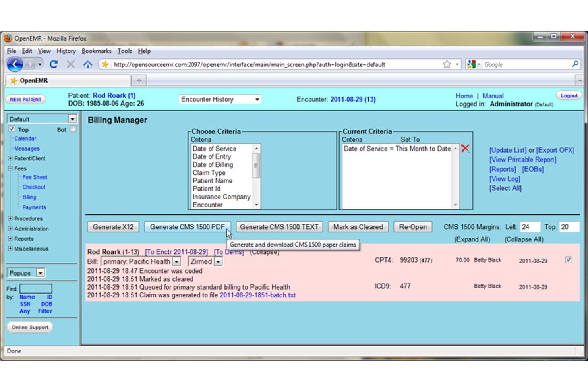Expand the Procedures tree node

click(x=10, y=218)
